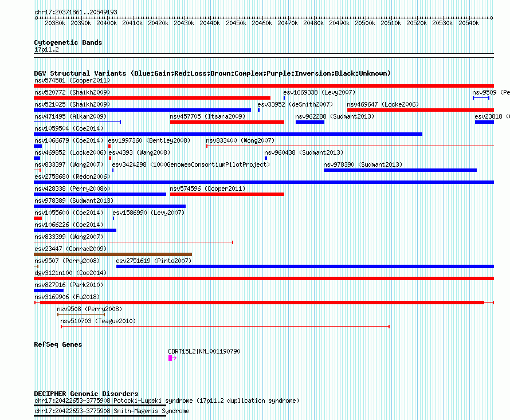Image resolution: width=510 pixels, height=420 pixels.
Task: Click the nsv1055600 (Coe2014) label
Action: pos(69,213)
